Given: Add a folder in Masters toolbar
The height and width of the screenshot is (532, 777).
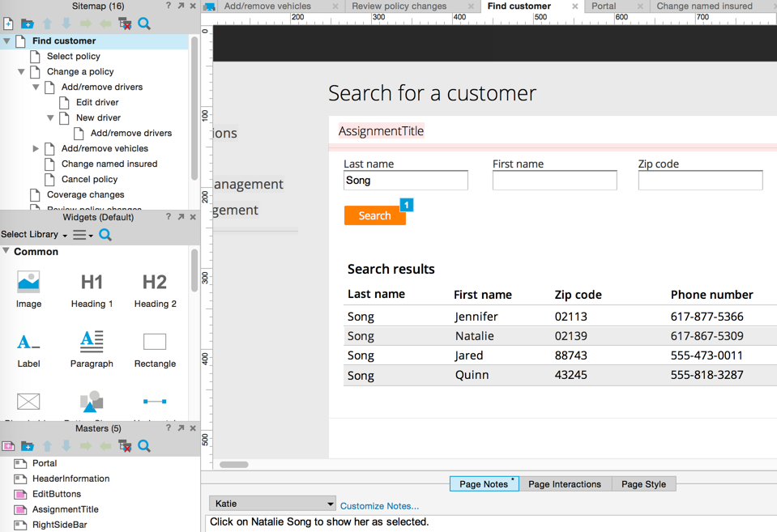Looking at the screenshot, I should [28, 446].
